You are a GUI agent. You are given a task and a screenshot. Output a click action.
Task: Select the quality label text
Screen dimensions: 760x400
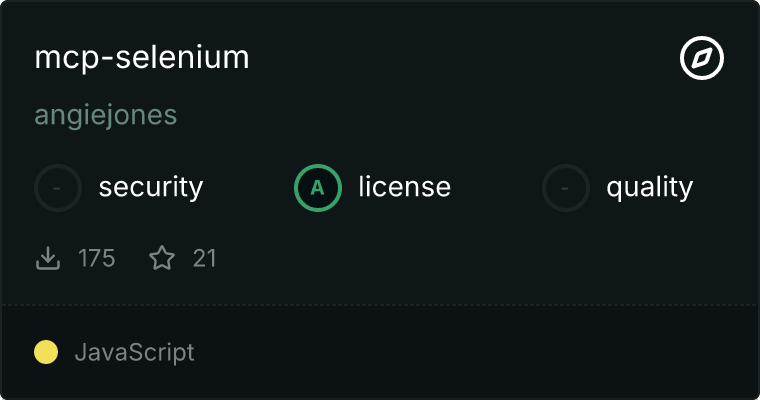(x=649, y=187)
